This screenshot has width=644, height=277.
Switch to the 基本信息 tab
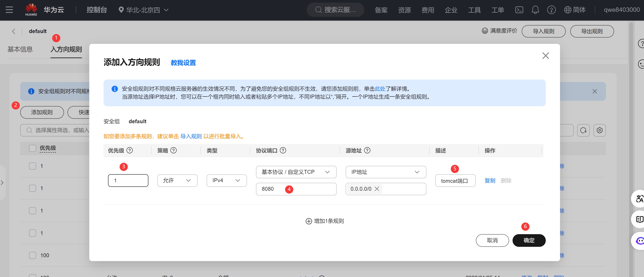(x=20, y=49)
